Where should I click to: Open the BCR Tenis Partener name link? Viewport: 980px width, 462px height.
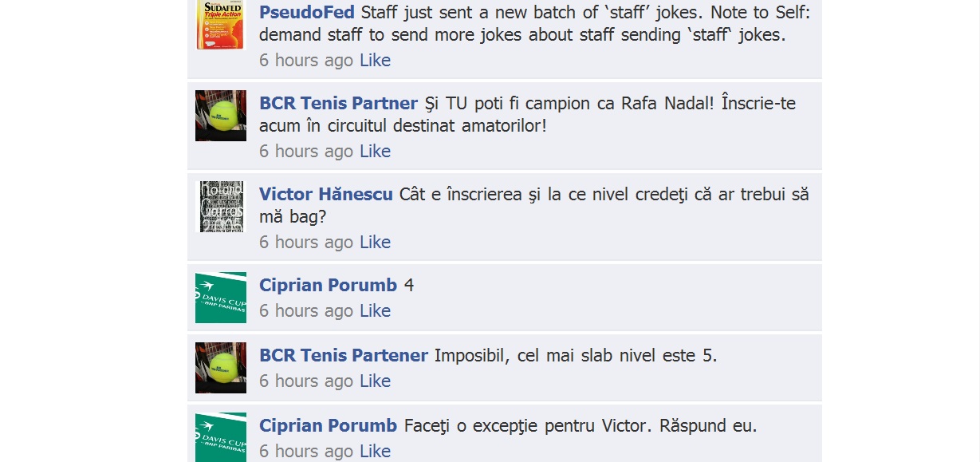[344, 356]
